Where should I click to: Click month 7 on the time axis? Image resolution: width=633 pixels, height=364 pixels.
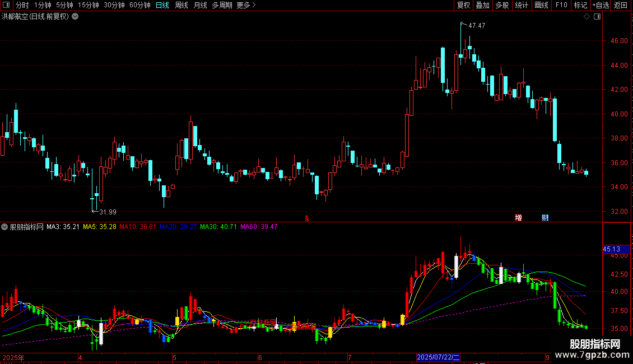point(350,357)
